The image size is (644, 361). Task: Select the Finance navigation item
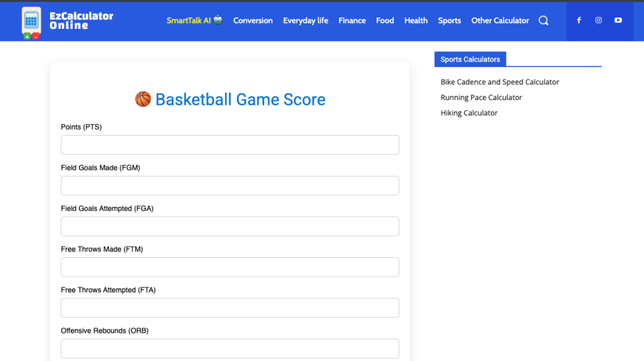(352, 20)
